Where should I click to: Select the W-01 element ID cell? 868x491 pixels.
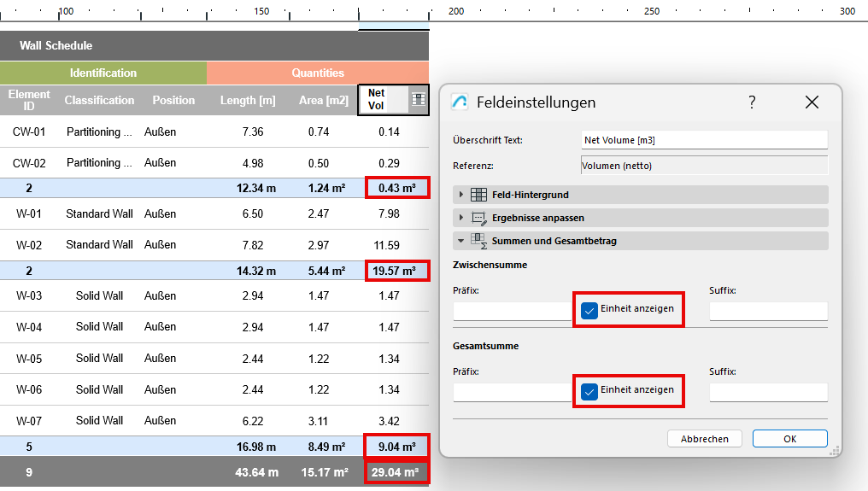(x=29, y=213)
